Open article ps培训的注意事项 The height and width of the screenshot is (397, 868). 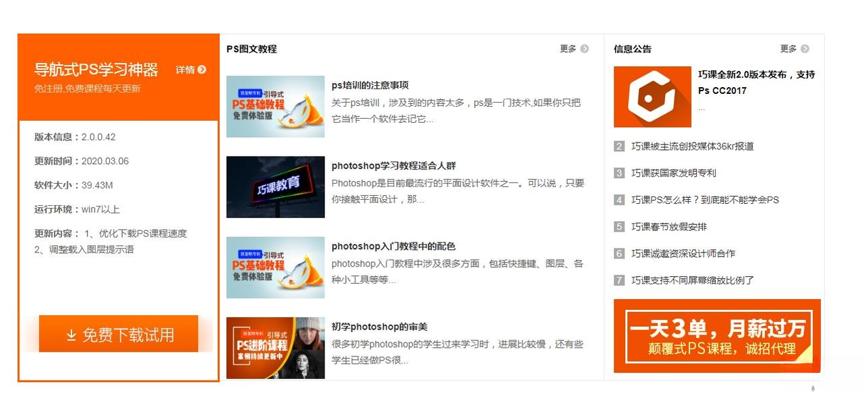point(370,85)
